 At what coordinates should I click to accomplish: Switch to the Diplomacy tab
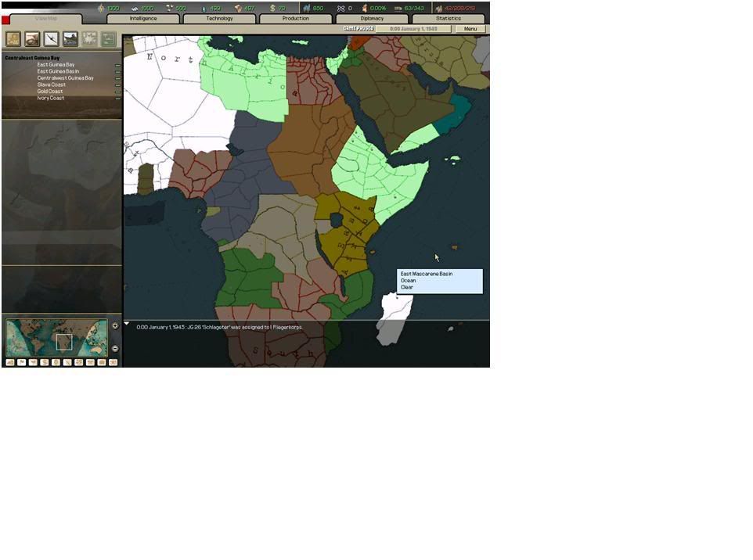(x=372, y=18)
